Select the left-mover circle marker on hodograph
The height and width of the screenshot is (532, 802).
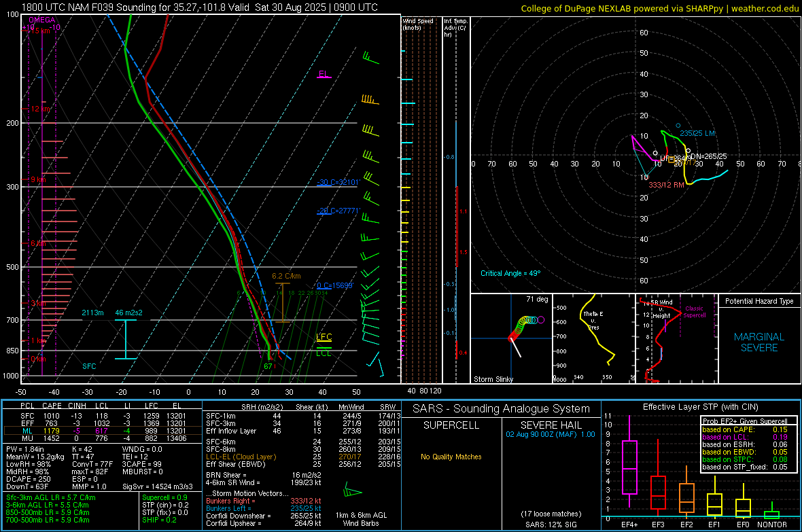[x=678, y=125]
